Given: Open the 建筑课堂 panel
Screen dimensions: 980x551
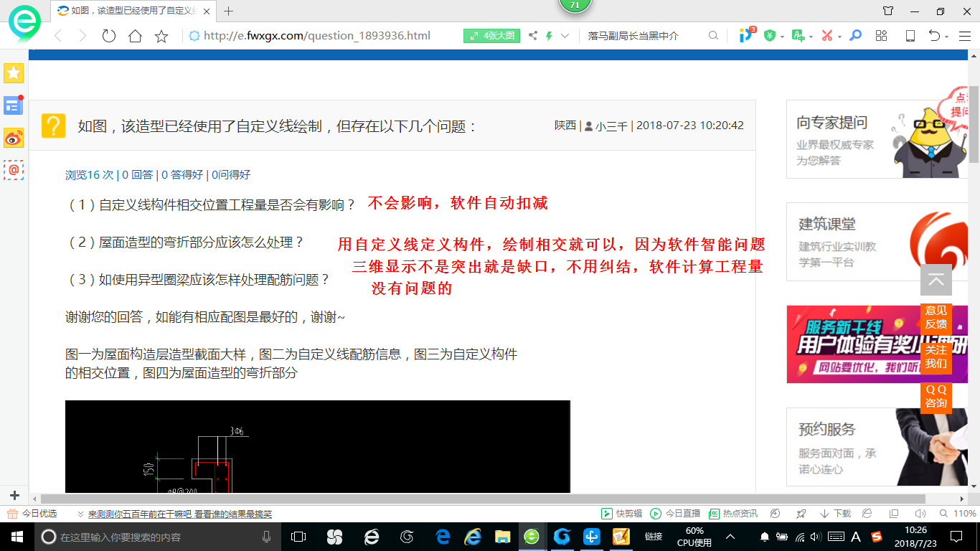Looking at the screenshot, I should (877, 241).
